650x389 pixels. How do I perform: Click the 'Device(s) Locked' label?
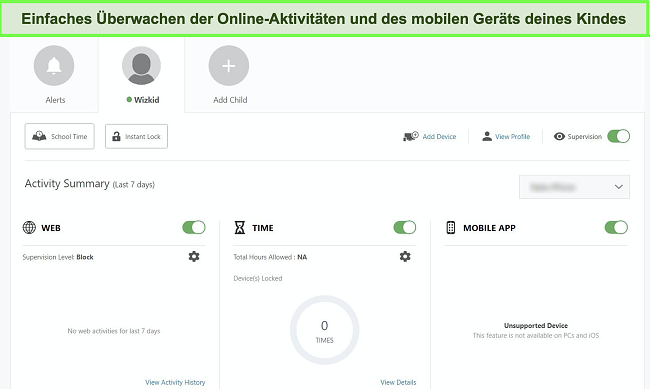pos(257,278)
